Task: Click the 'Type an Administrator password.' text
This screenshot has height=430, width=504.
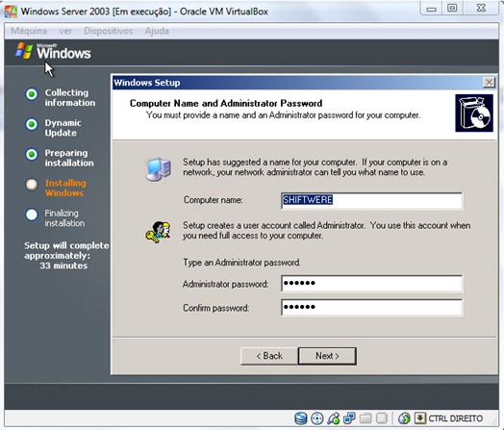Action: pos(241,263)
